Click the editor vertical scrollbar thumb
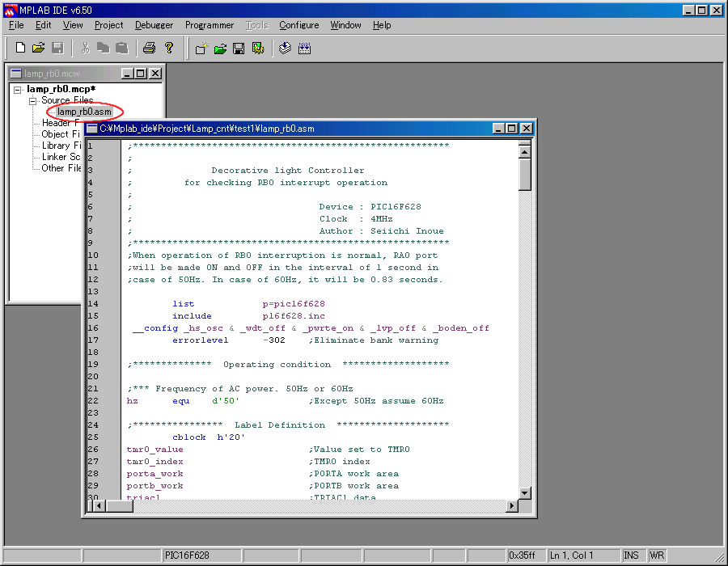The height and width of the screenshot is (566, 728). click(525, 175)
